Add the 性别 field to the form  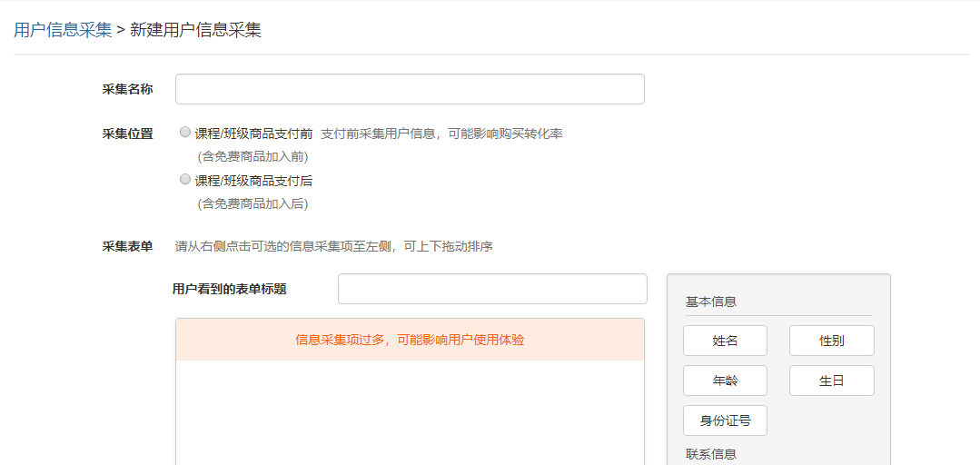click(x=831, y=341)
